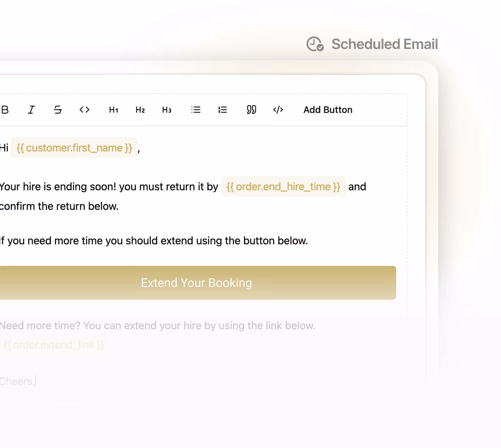Select the customer.first_name variable tag
Viewport: 501px width, 448px height.
[x=74, y=148]
